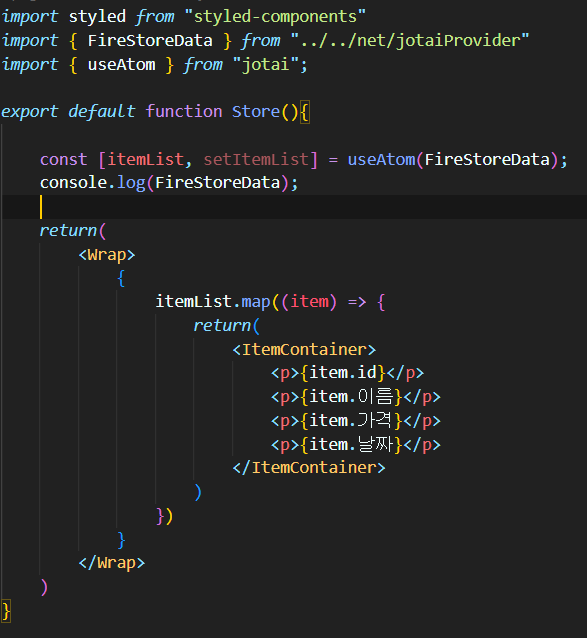Click the opening Wrap tag
Viewport: 587px width, 638px height.
107,255
